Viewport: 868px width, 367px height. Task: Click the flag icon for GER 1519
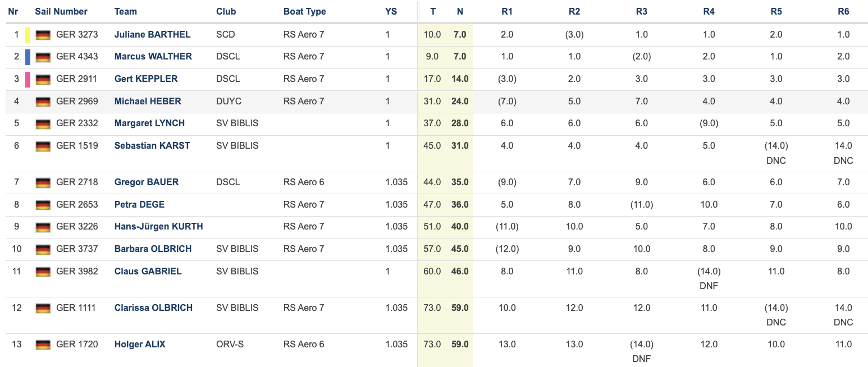click(x=43, y=146)
